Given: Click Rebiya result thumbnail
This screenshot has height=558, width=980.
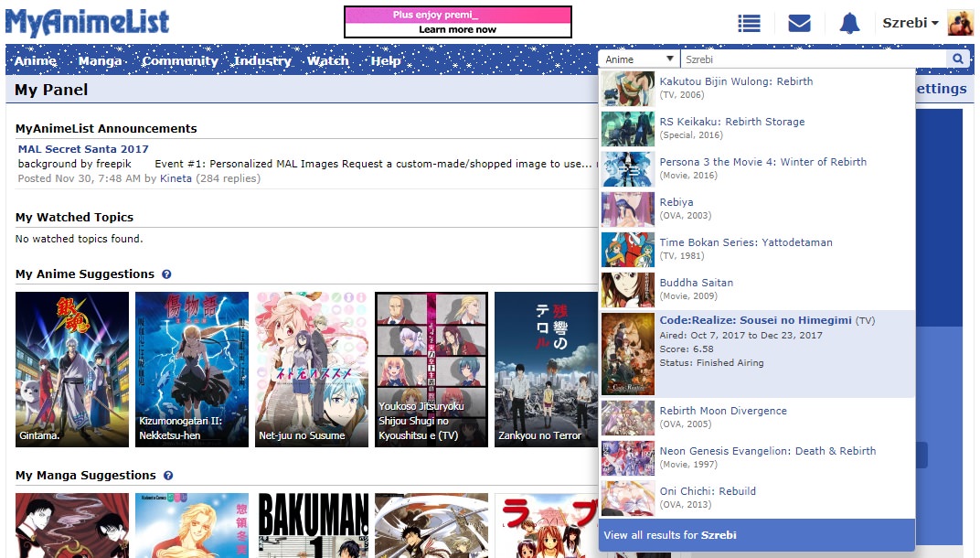Looking at the screenshot, I should point(627,209).
